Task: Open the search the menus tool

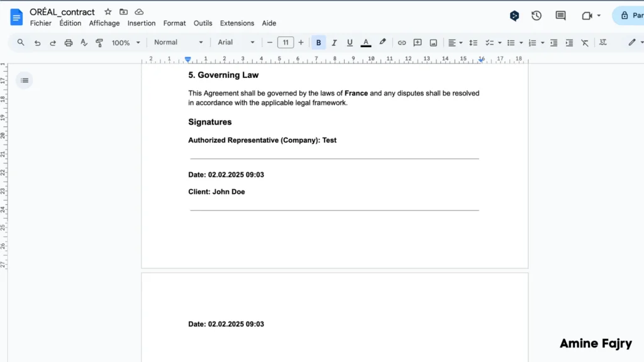Action: (x=21, y=42)
